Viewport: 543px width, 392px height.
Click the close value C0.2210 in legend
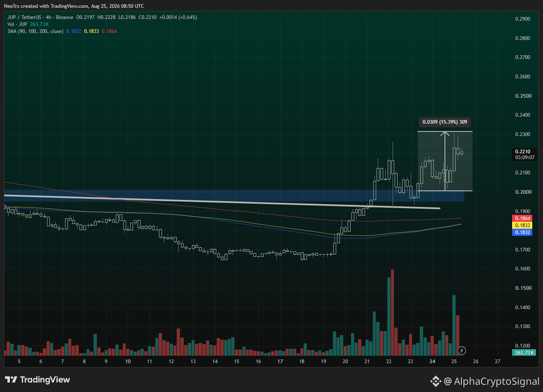147,17
